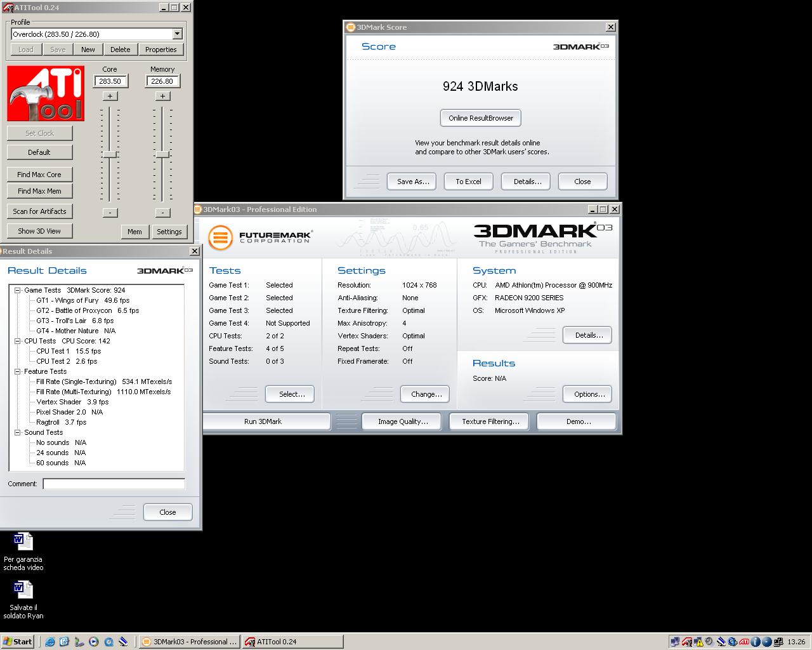Click Show 3D View
The image size is (812, 650).
click(x=39, y=231)
